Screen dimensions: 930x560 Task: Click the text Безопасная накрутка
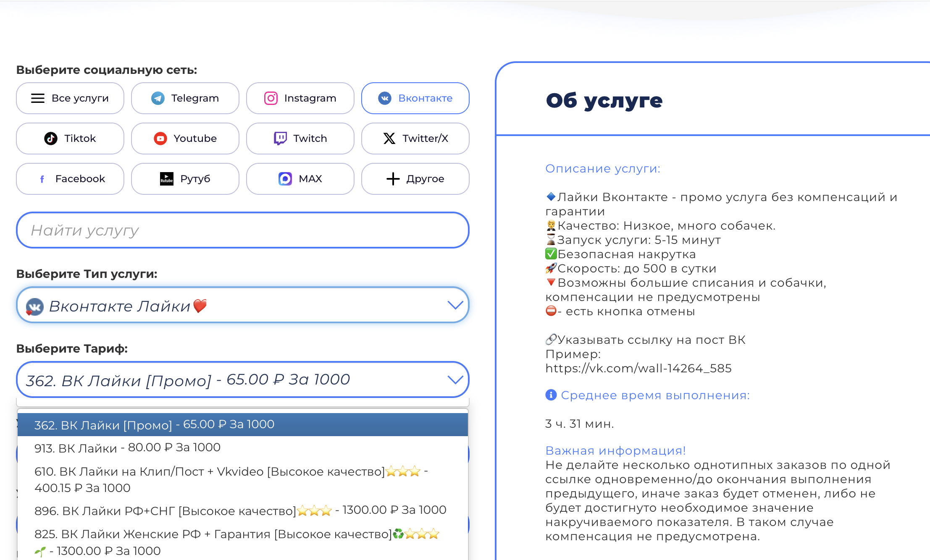point(627,254)
